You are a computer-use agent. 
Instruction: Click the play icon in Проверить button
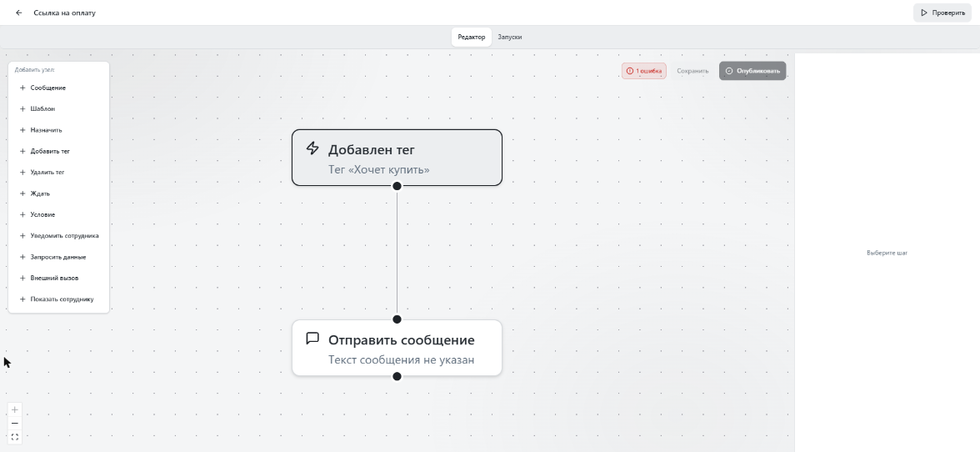click(x=923, y=13)
